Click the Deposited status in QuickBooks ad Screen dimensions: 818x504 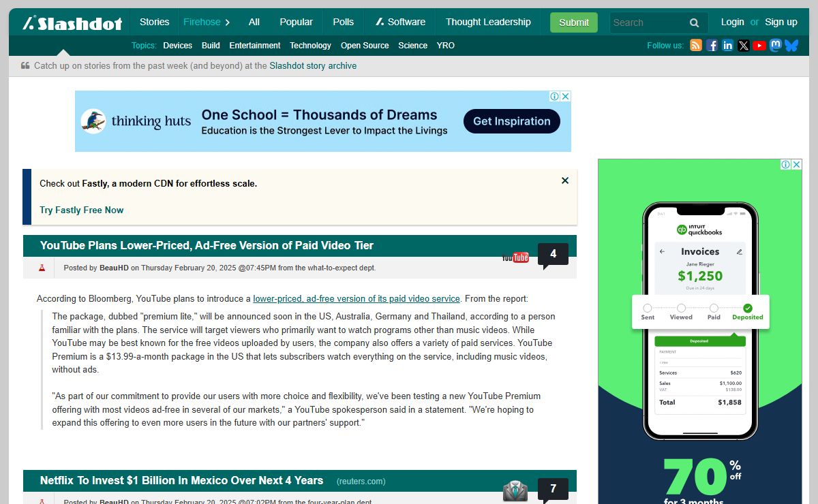(x=748, y=312)
